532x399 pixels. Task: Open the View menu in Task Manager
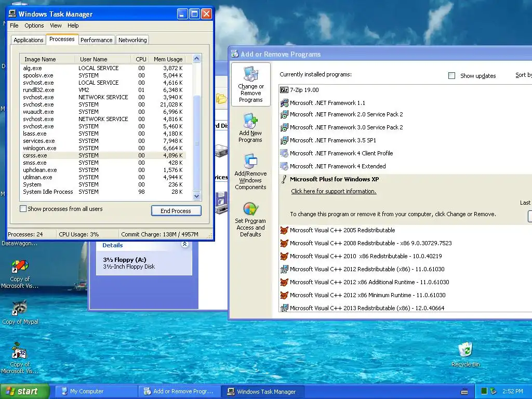pos(56,25)
